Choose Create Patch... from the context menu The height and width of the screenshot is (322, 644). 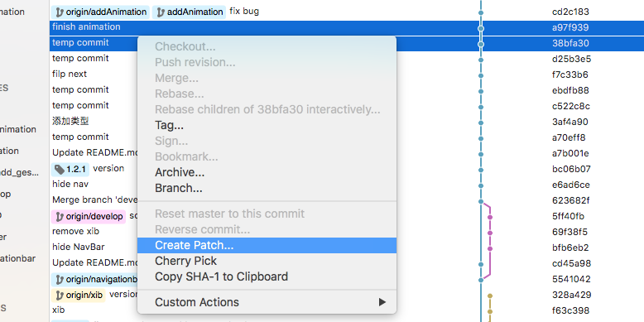tap(267, 245)
